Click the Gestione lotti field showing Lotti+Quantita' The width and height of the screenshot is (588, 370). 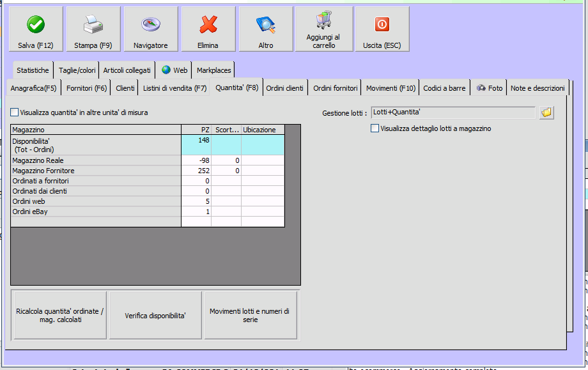pos(453,112)
